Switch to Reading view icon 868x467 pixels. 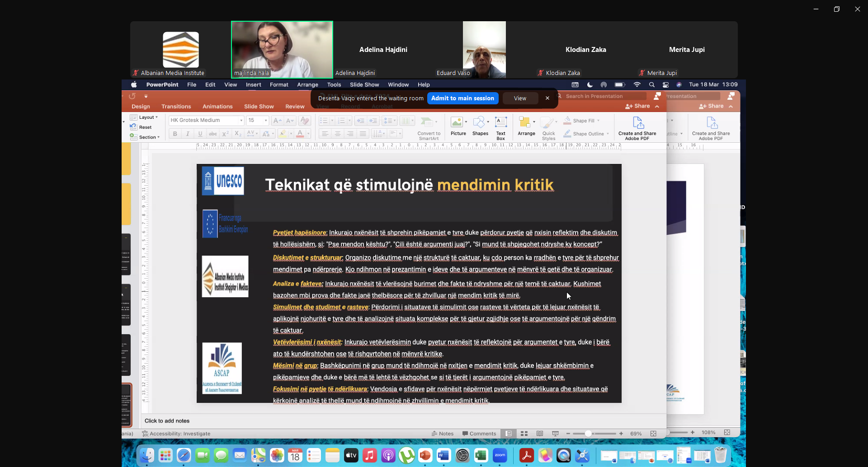coord(540,434)
